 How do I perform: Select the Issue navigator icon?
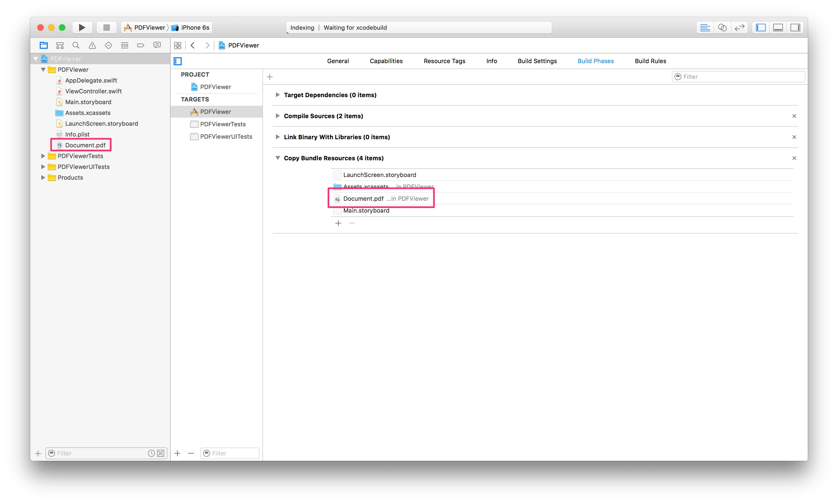point(92,45)
